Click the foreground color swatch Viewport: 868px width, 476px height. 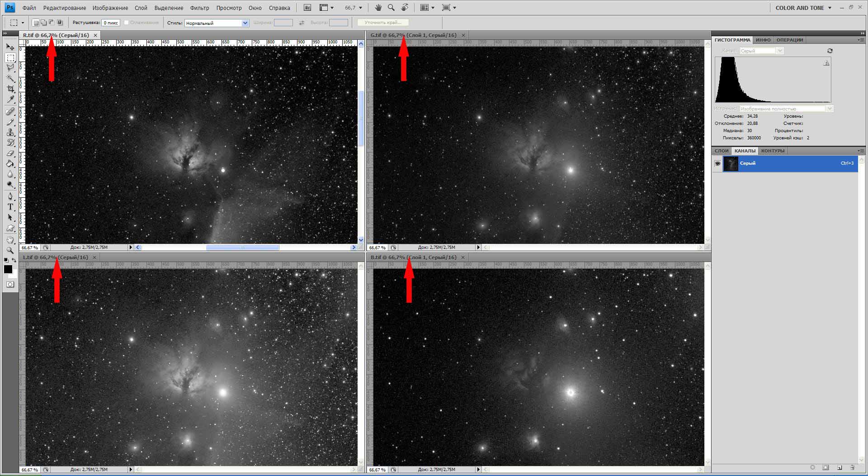pos(8,269)
